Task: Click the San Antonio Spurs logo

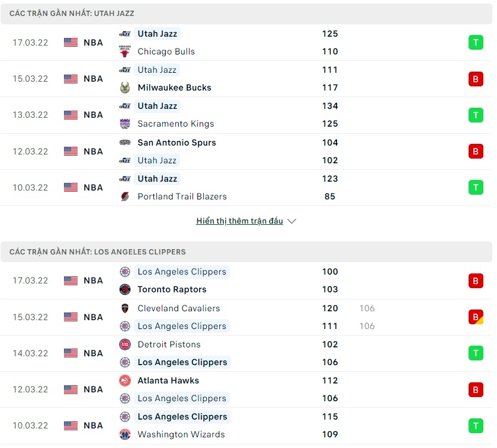Action: [124, 142]
